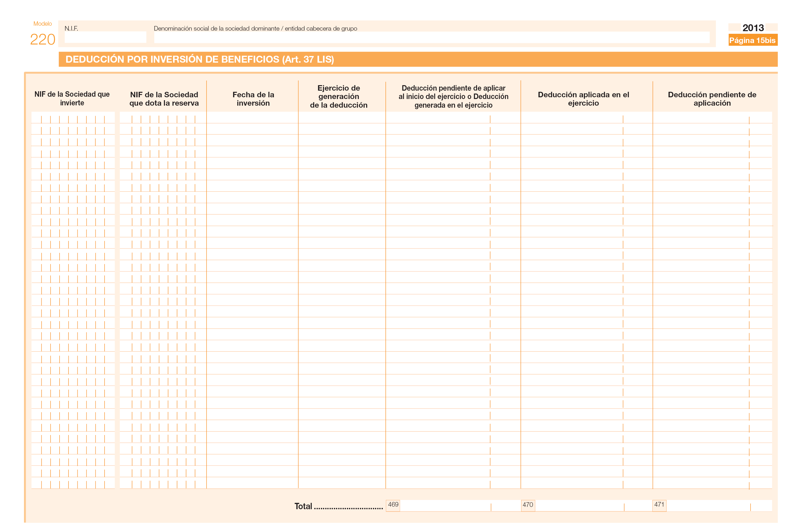Click the 'Modelo' label above 220
The width and height of the screenshot is (802, 532).
42,24
